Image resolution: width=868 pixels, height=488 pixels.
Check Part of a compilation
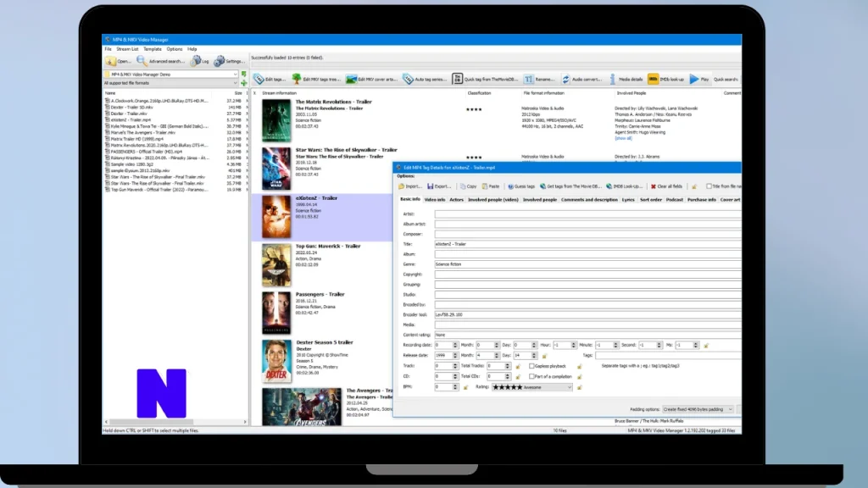coord(531,377)
